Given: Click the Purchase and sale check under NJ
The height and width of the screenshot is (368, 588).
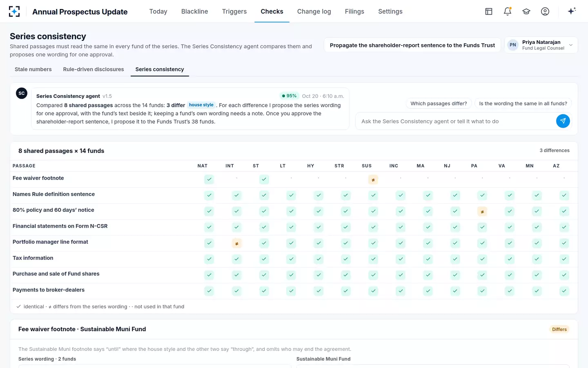Looking at the screenshot, I should (455, 275).
